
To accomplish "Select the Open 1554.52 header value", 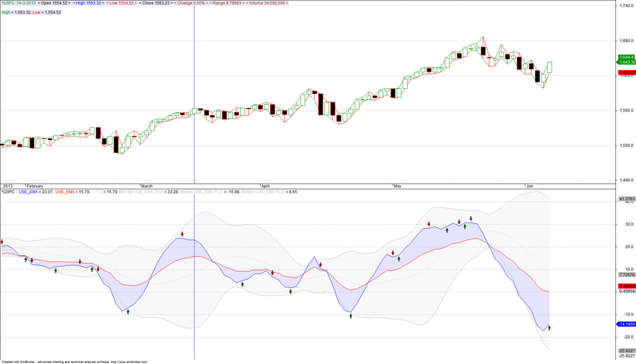I will (x=53, y=3).
